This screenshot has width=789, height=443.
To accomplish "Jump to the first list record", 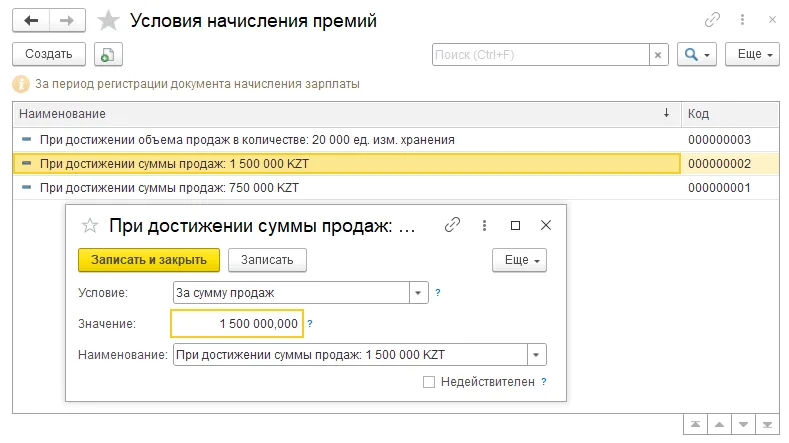I will (x=695, y=425).
